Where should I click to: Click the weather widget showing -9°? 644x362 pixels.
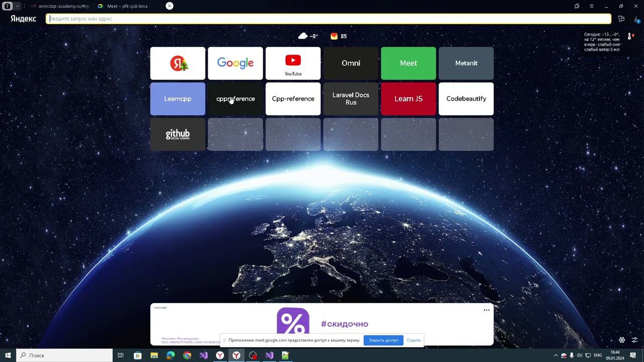[x=308, y=36]
